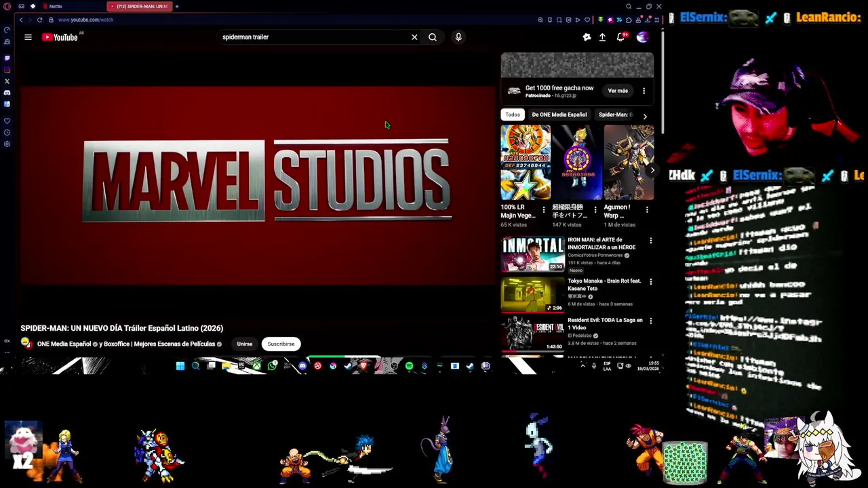Open ComicsYotros Pormenores channel link
This screenshot has height=488, width=868.
point(595,256)
